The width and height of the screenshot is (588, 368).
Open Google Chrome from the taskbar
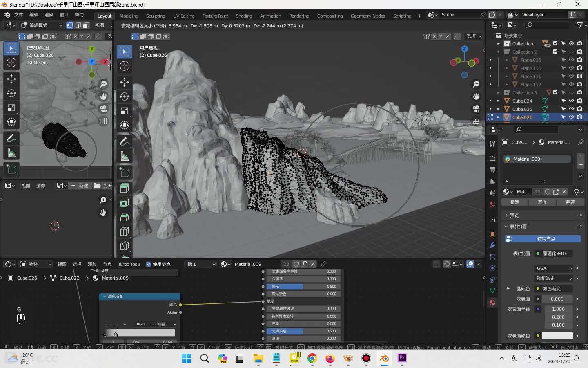312,358
